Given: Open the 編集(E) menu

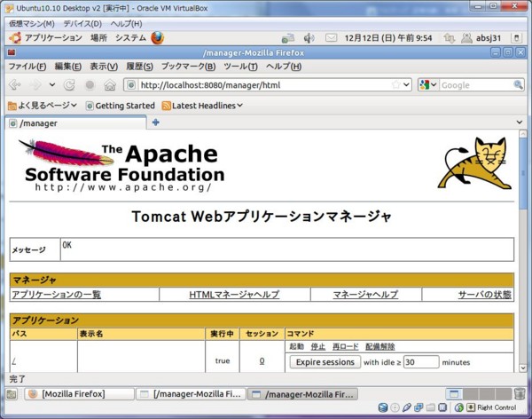Looking at the screenshot, I should tap(68, 67).
